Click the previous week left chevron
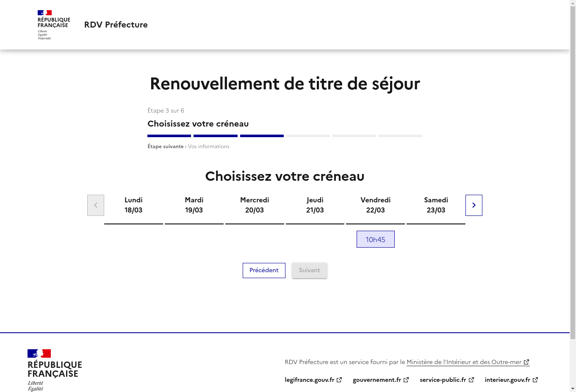The height and width of the screenshot is (392, 576). coord(96,205)
